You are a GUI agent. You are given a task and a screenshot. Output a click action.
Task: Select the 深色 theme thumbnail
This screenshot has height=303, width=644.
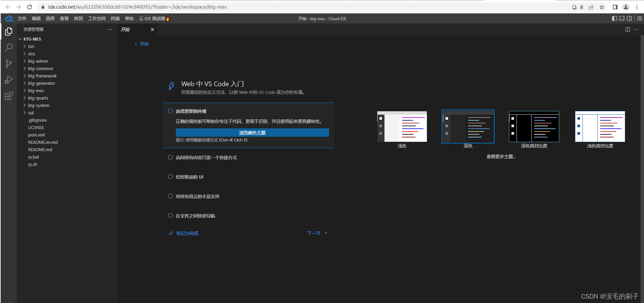pyautogui.click(x=468, y=126)
